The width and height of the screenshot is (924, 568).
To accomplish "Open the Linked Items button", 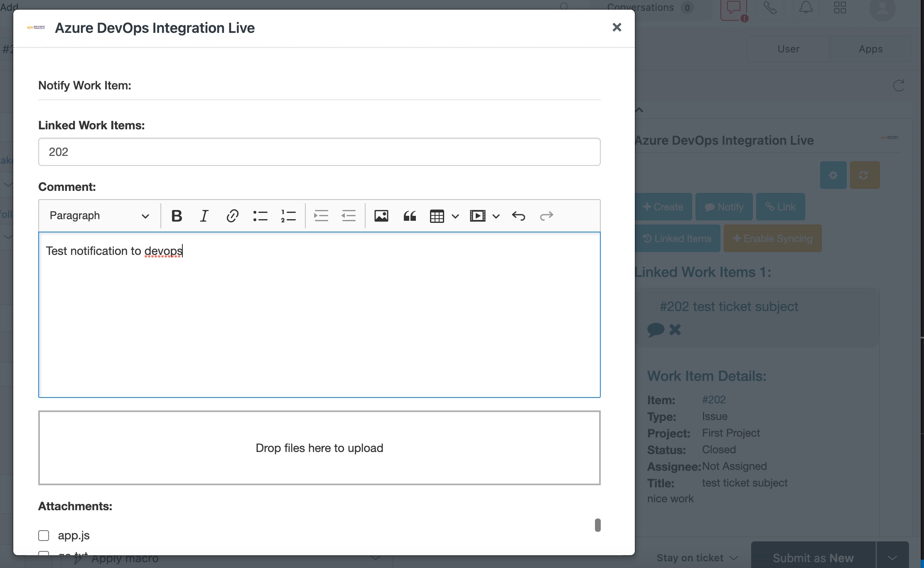I will pos(677,238).
